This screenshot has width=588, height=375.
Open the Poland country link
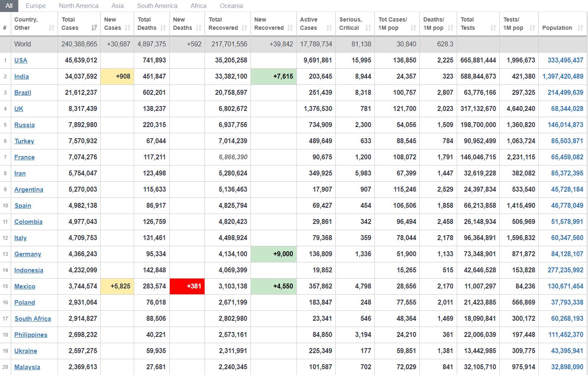click(x=24, y=302)
